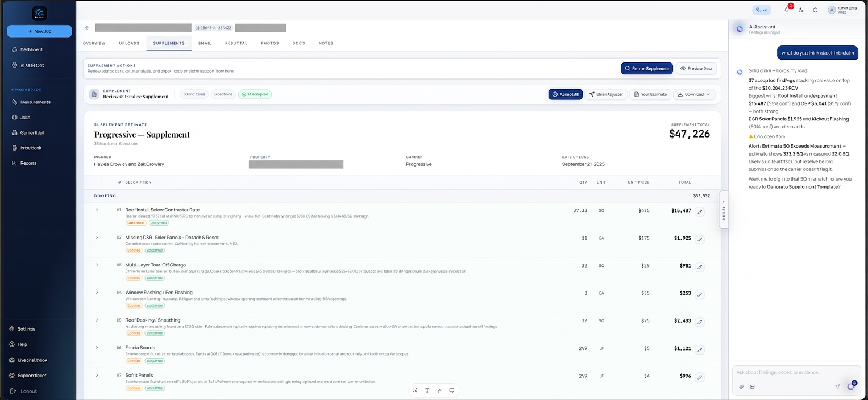This screenshot has width=868, height=400.
Task: Send the chat message arrow icon
Action: click(837, 386)
